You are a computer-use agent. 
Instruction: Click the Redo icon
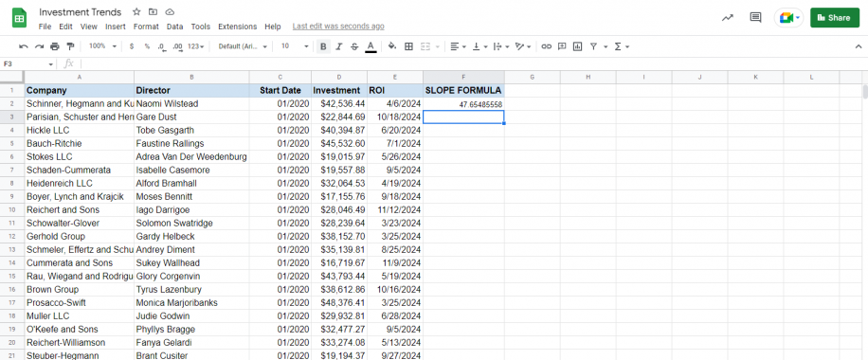coord(39,46)
